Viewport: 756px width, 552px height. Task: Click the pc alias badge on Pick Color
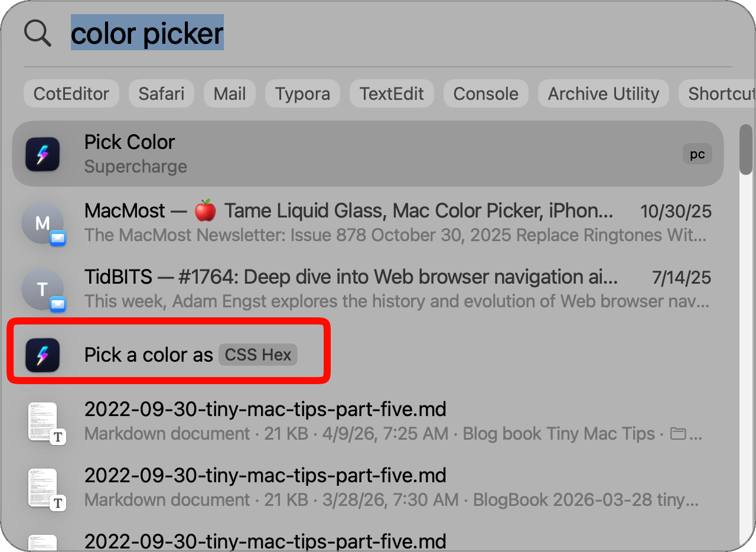pos(698,154)
